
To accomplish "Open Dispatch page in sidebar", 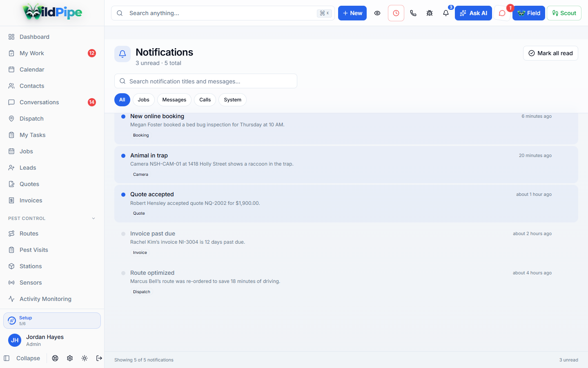I will coord(52,119).
